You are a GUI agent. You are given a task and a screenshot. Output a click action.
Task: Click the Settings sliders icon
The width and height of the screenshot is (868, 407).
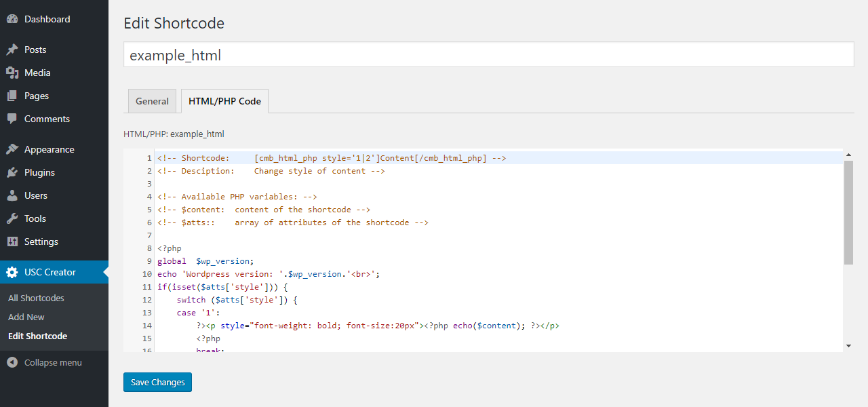(12, 241)
